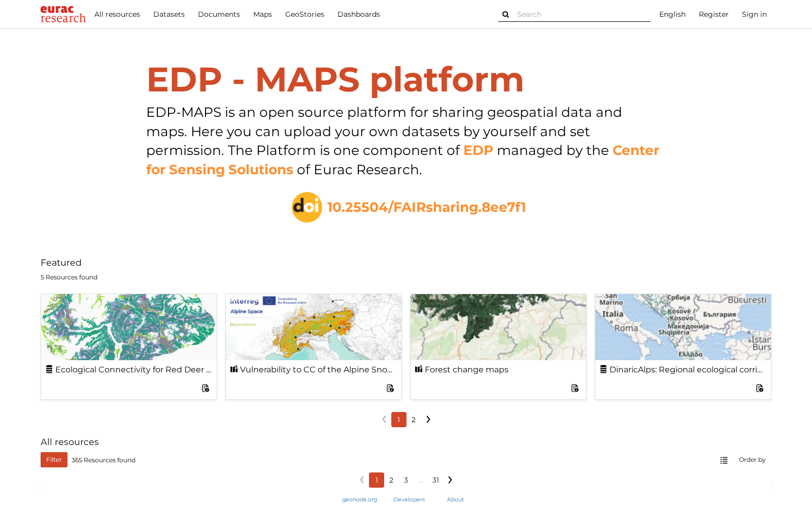Open the Order by dropdown
The height and width of the screenshot is (508, 812).
click(x=752, y=460)
